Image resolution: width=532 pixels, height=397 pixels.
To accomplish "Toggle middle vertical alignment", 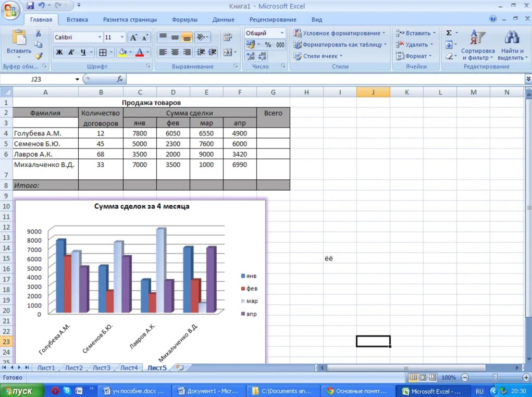I will 175,37.
